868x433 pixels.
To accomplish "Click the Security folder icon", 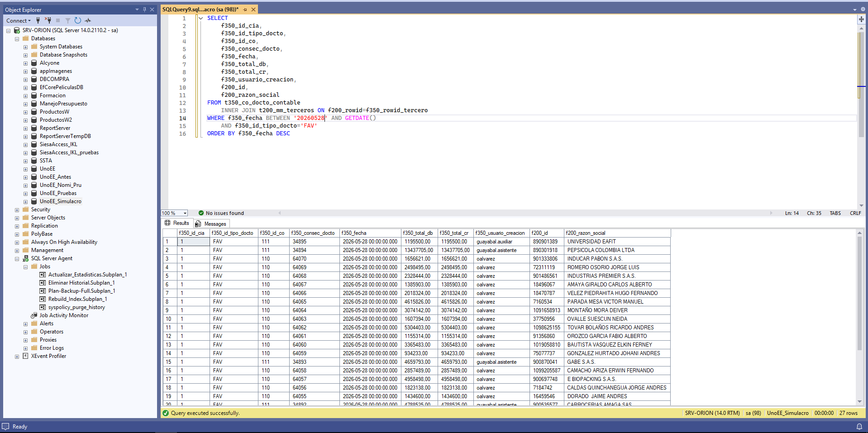I will (26, 209).
